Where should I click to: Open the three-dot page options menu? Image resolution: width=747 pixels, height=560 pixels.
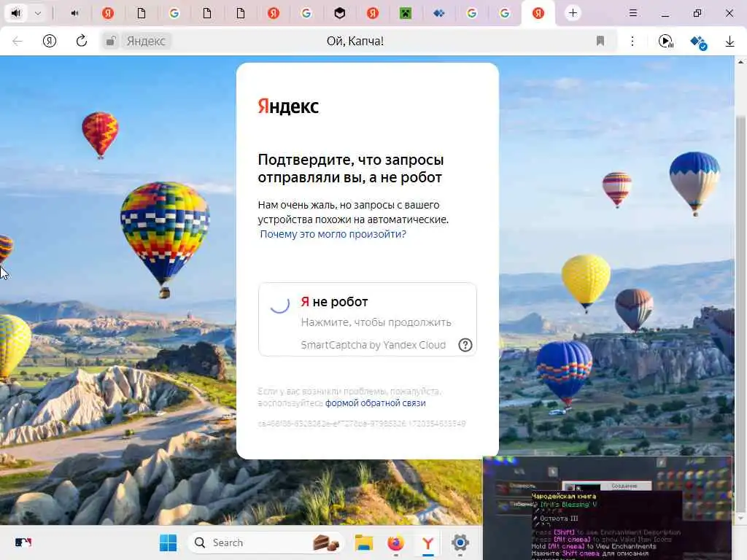coord(632,42)
